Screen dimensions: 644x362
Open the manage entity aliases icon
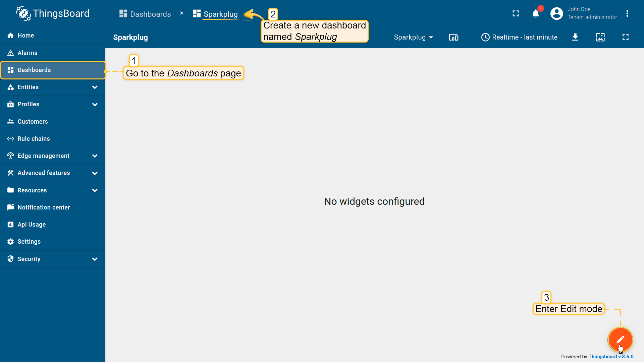[453, 37]
